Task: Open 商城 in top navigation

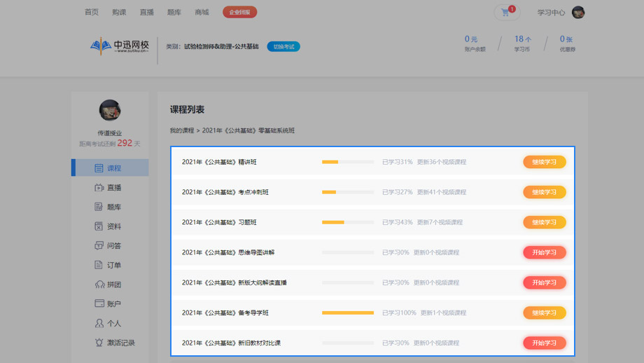Action: click(202, 13)
